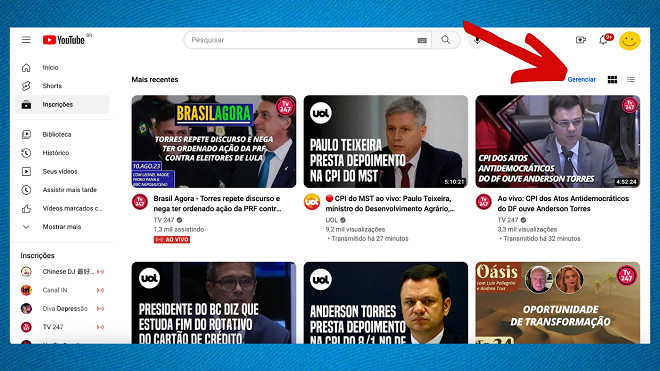Open Diva Depressão channel subscription
660x371 pixels.
tap(62, 309)
